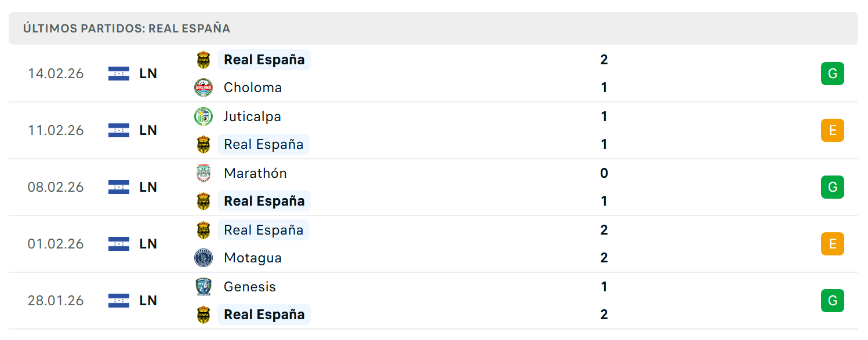This screenshot has width=868, height=340.
Task: Click the Genesis team name
Action: pyautogui.click(x=250, y=287)
